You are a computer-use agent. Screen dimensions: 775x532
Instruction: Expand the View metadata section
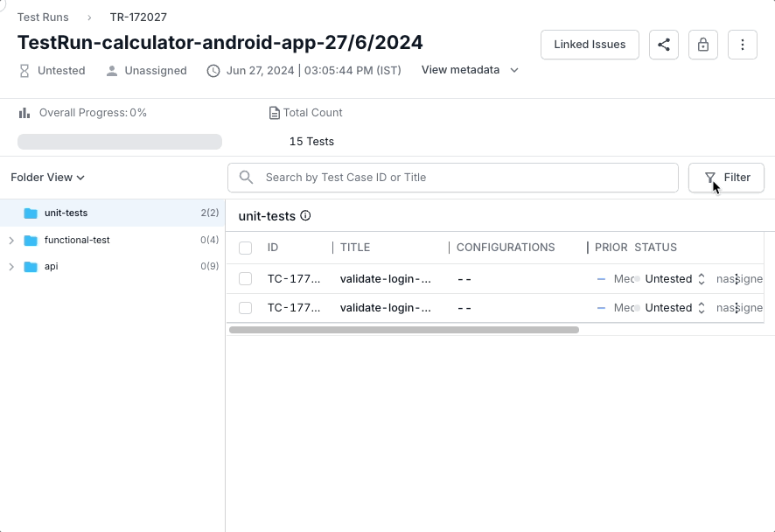click(x=470, y=70)
